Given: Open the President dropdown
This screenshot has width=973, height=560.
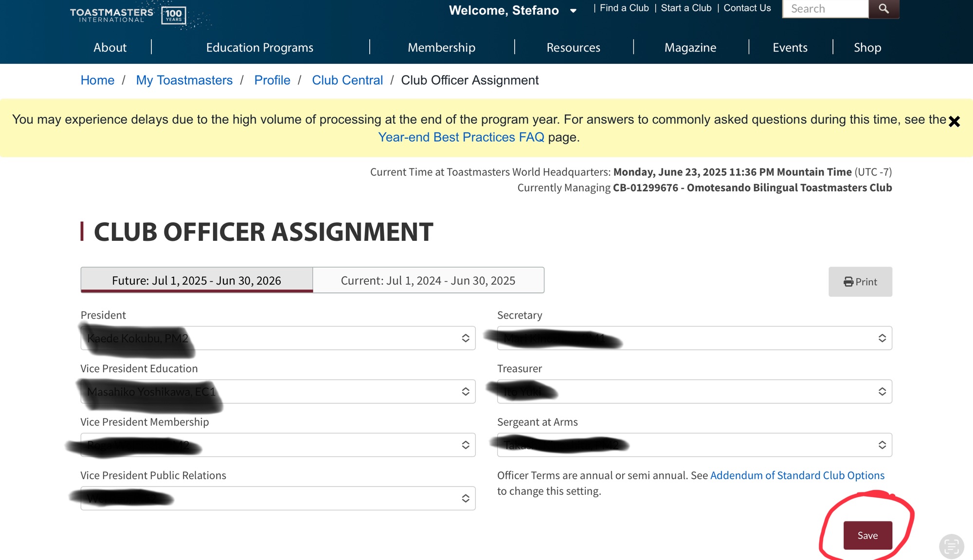Looking at the screenshot, I should 278,338.
